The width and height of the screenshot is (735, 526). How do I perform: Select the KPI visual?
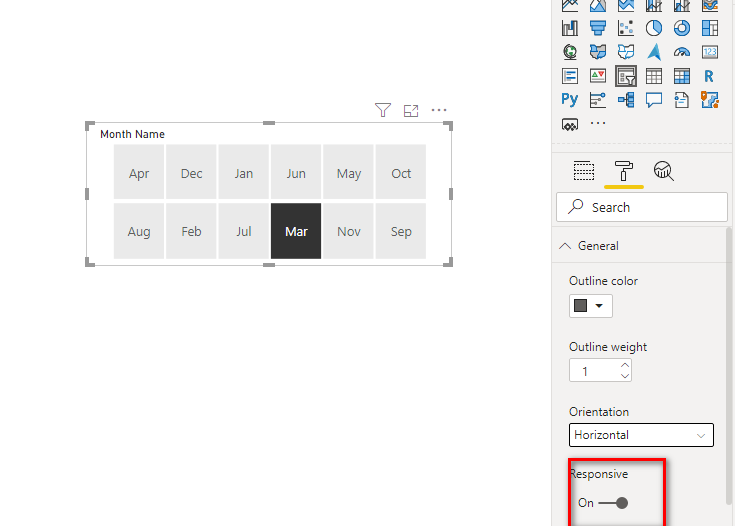(x=598, y=76)
